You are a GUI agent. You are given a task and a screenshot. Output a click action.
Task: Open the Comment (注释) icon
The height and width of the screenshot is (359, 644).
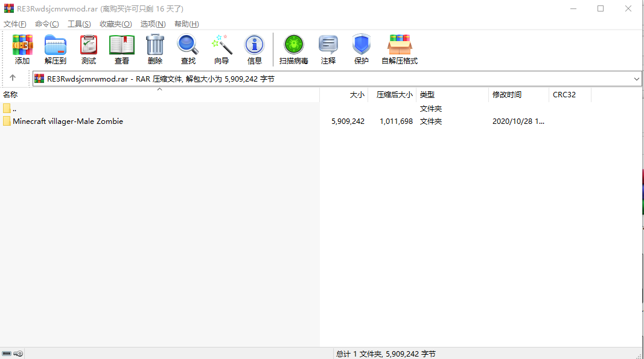pyautogui.click(x=328, y=45)
